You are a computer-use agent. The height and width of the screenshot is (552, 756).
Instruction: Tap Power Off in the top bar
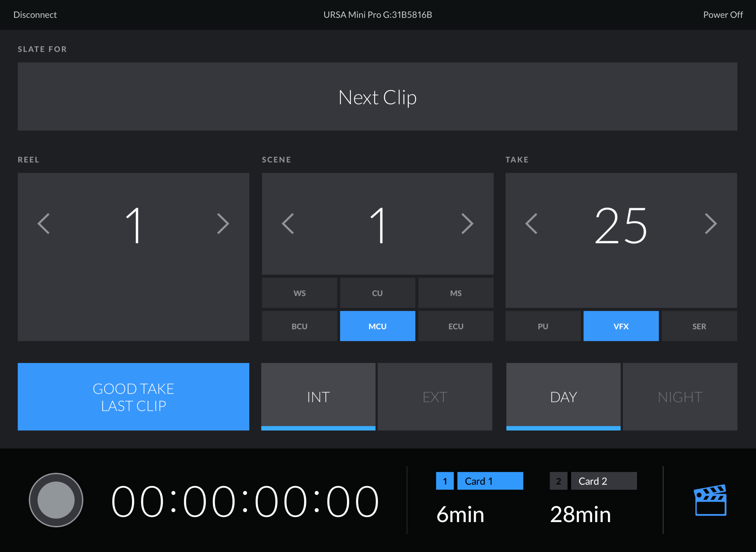tap(723, 15)
